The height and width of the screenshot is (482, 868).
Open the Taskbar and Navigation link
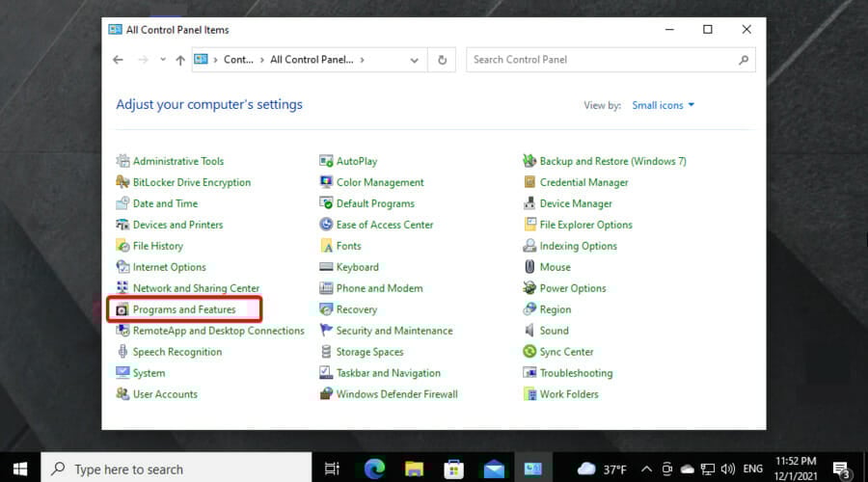[388, 372]
